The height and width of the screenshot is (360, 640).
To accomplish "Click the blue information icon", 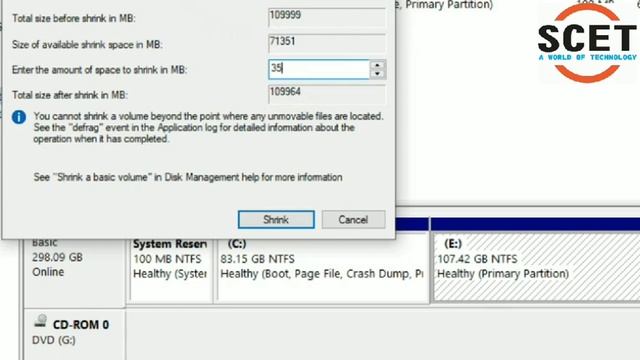I will [19, 117].
